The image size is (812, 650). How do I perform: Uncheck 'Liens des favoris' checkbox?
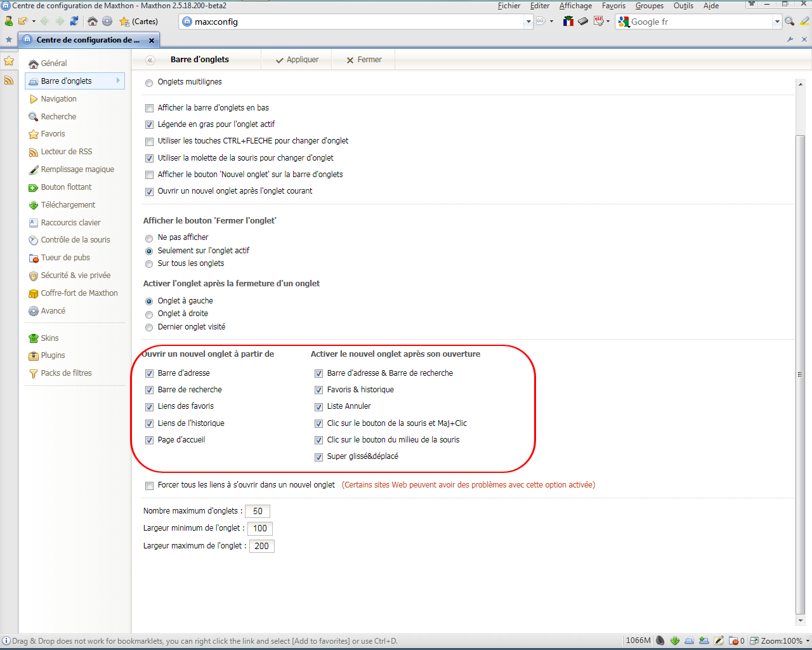(149, 407)
